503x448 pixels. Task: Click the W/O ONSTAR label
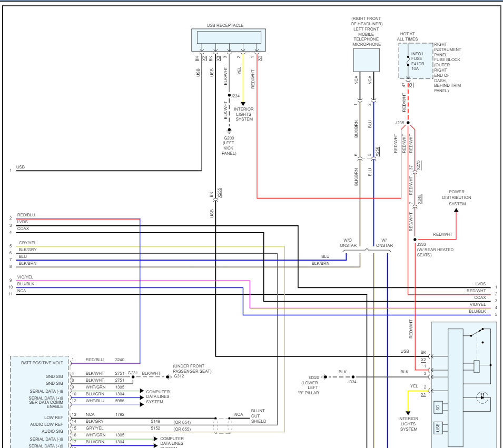(348, 243)
